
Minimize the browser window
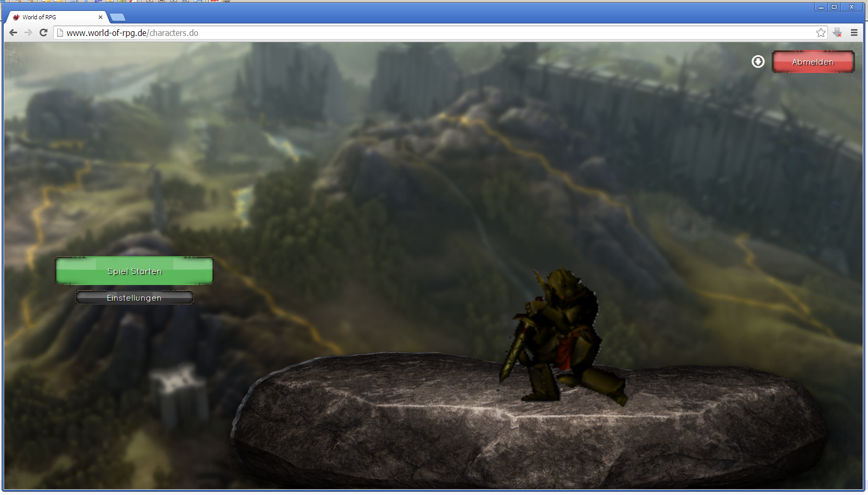[821, 7]
